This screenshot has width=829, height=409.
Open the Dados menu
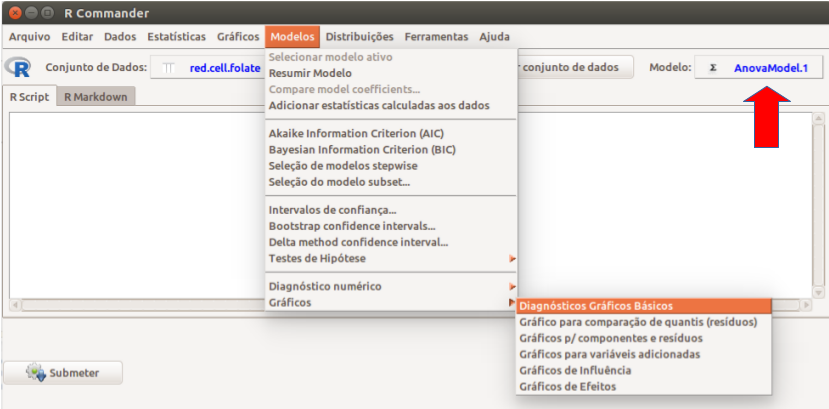[120, 37]
